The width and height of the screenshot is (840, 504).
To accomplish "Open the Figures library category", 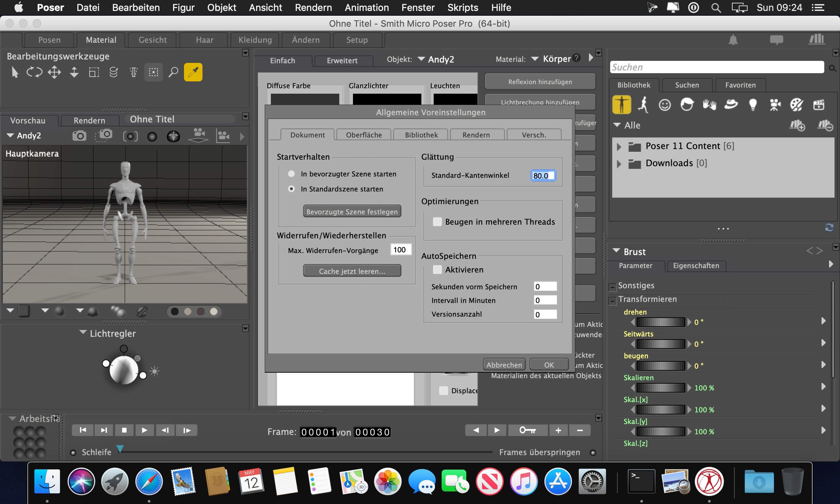I will (x=621, y=105).
